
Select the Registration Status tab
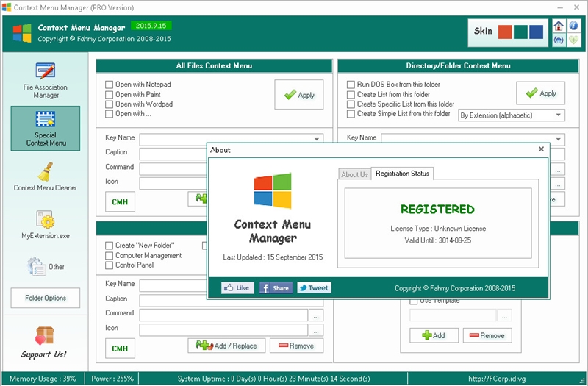402,174
